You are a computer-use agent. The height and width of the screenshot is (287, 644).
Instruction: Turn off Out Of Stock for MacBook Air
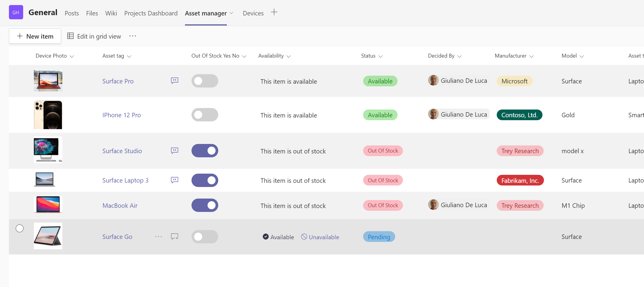point(205,205)
